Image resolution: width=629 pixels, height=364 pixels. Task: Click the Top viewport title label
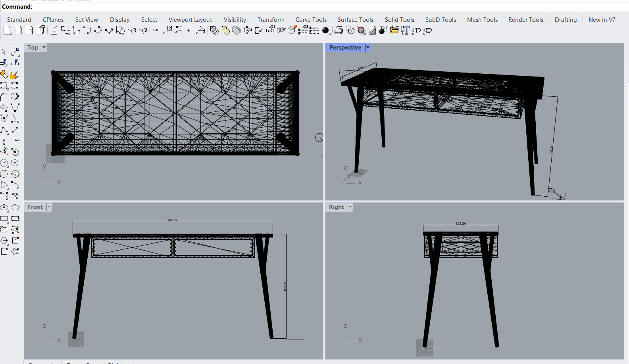[33, 48]
